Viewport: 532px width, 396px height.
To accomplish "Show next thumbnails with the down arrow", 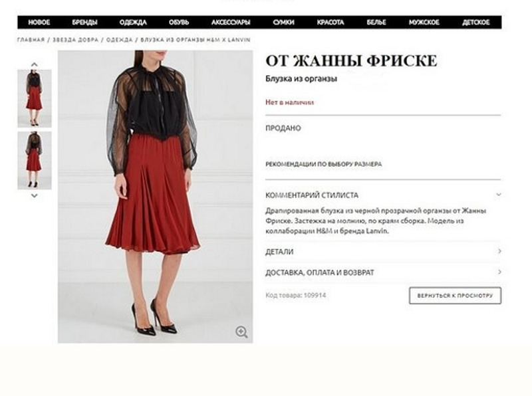I will pyautogui.click(x=35, y=195).
